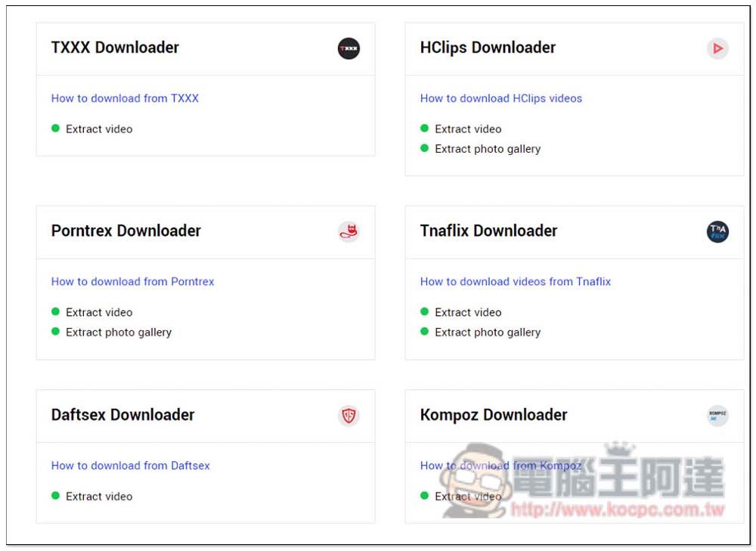Click 'Extract photo gallery' under Tnaflix Downloader
Viewport: 756px width, 551px height.
click(x=488, y=333)
